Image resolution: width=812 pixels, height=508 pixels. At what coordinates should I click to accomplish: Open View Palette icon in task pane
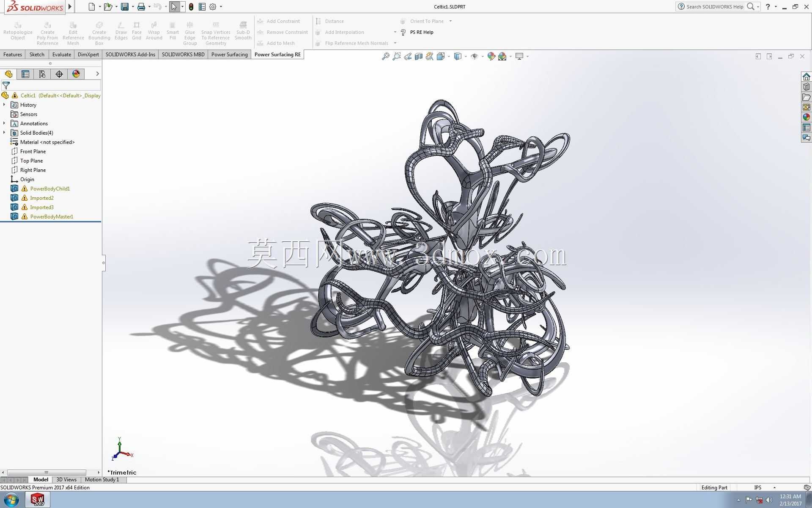pos(807,107)
